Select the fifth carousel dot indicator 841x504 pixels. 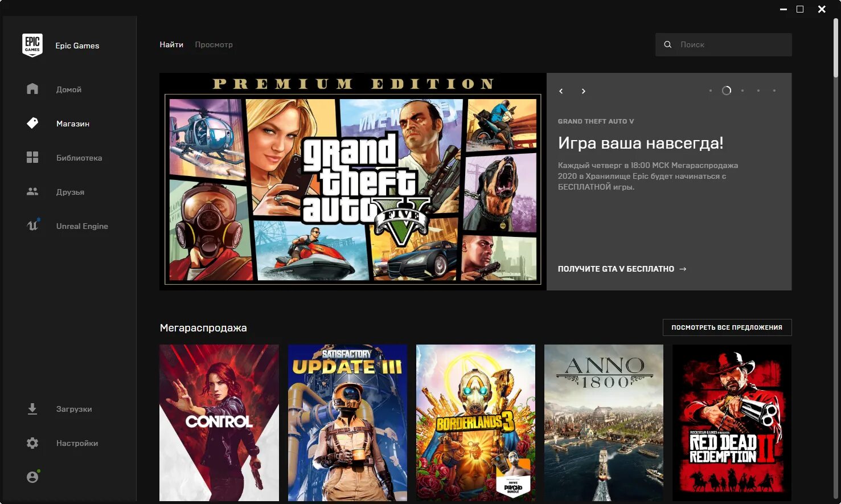[x=774, y=91]
